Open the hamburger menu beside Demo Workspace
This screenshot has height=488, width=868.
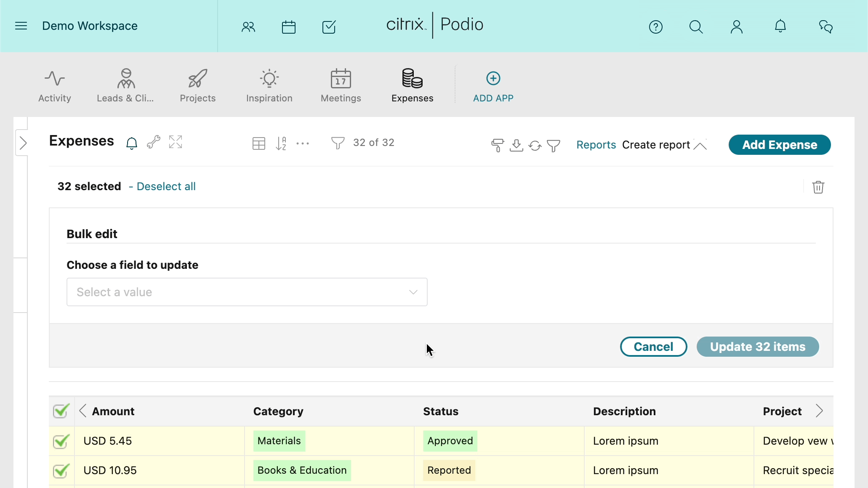point(21,26)
